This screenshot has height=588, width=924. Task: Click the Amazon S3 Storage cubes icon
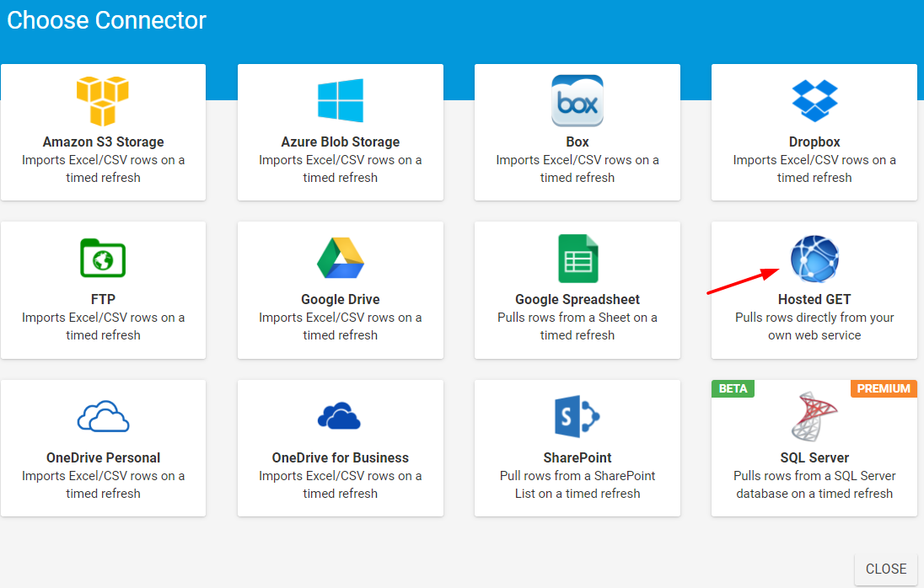(x=103, y=100)
